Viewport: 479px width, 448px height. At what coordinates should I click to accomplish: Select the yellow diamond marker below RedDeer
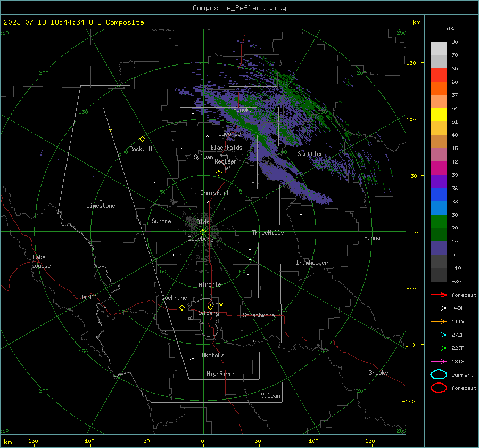[x=219, y=173]
